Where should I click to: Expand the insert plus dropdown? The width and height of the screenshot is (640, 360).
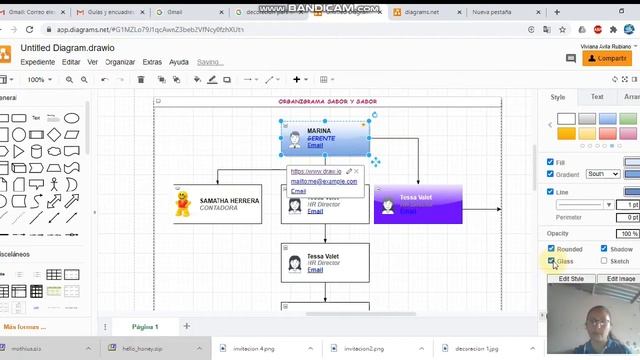tap(300, 80)
